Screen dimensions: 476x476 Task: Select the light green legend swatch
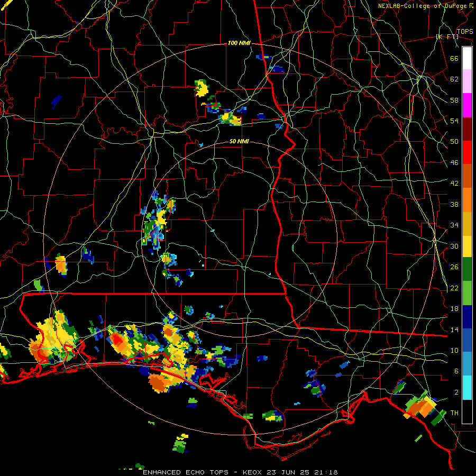click(467, 293)
